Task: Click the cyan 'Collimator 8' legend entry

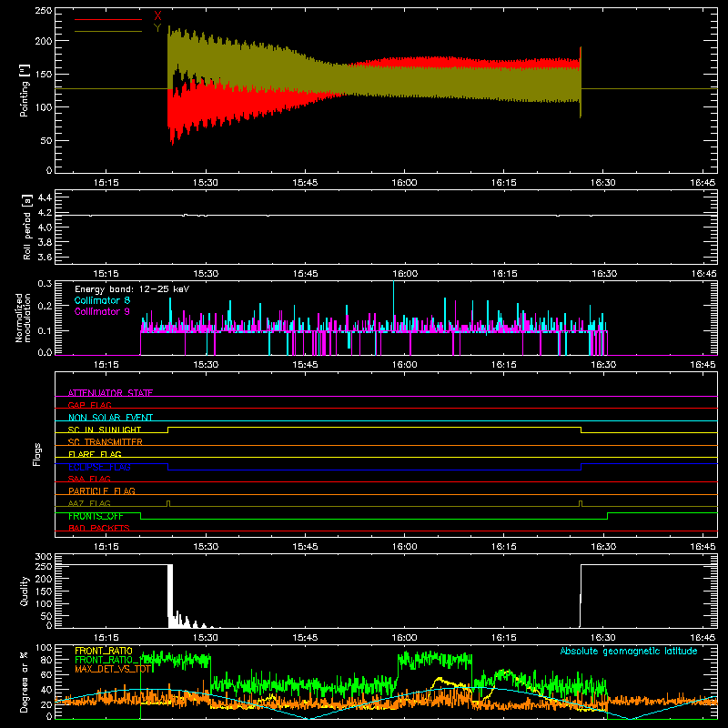Action: 102,300
